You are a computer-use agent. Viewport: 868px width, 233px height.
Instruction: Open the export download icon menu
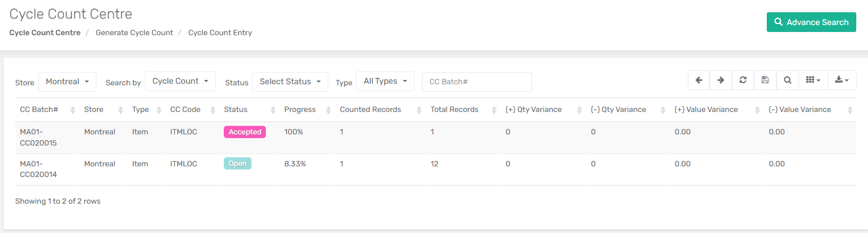pyautogui.click(x=842, y=81)
